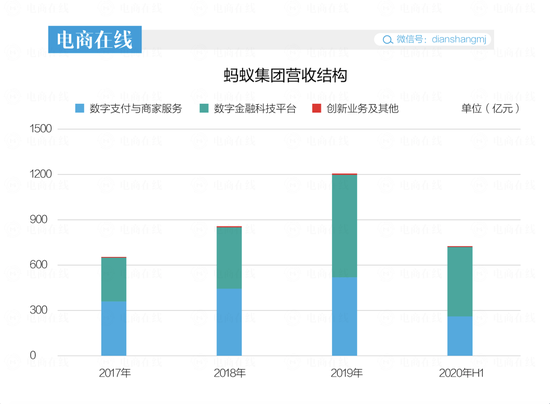The width and height of the screenshot is (550, 404).
Task: Select the 数字支付与商家服务 legend label
Action: pyautogui.click(x=136, y=109)
